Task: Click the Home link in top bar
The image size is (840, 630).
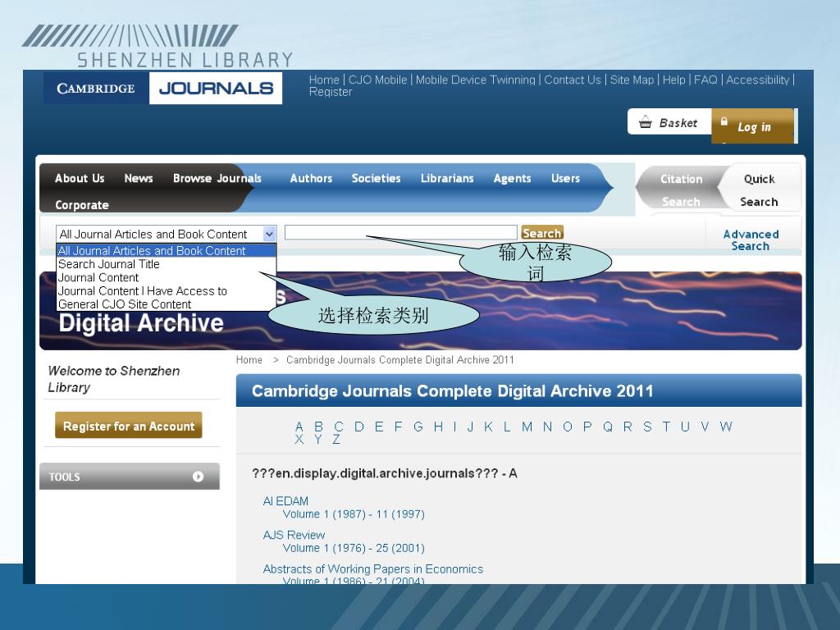Action: 324,80
